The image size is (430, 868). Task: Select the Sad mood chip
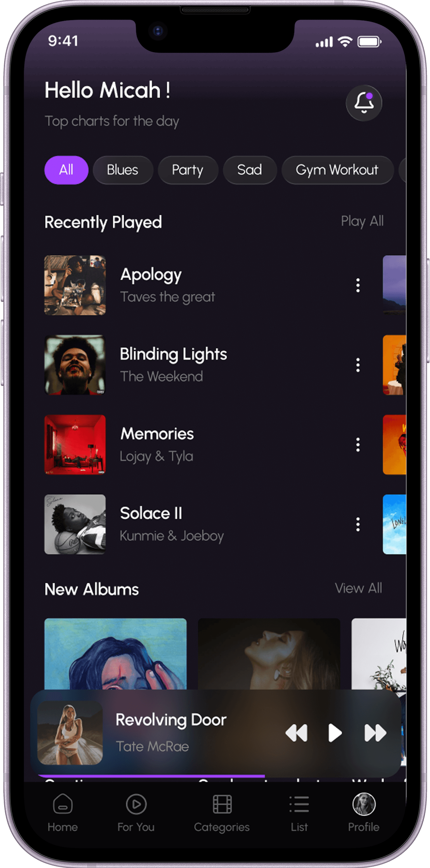(x=250, y=170)
